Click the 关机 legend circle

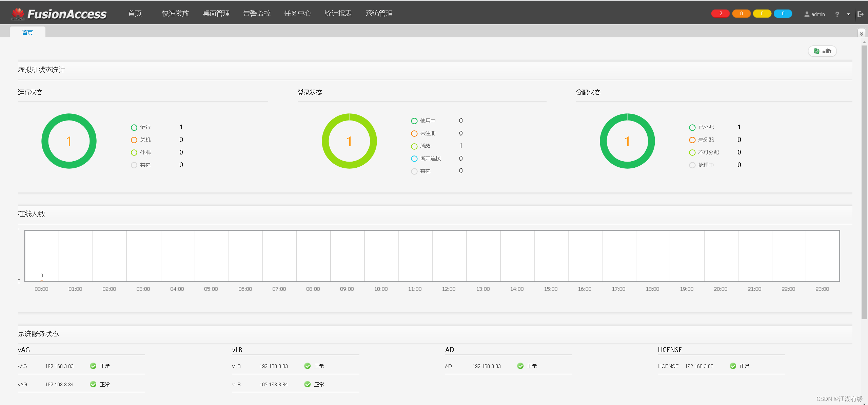point(134,140)
